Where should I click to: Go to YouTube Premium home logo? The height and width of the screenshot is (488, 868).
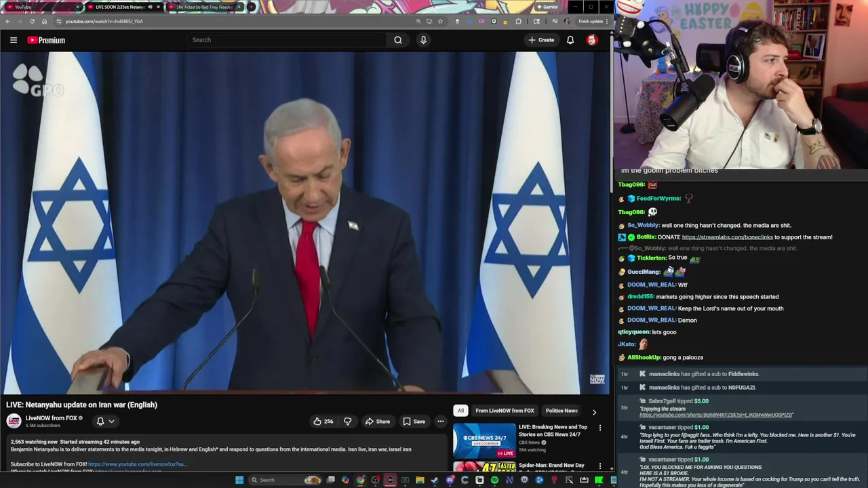(46, 40)
